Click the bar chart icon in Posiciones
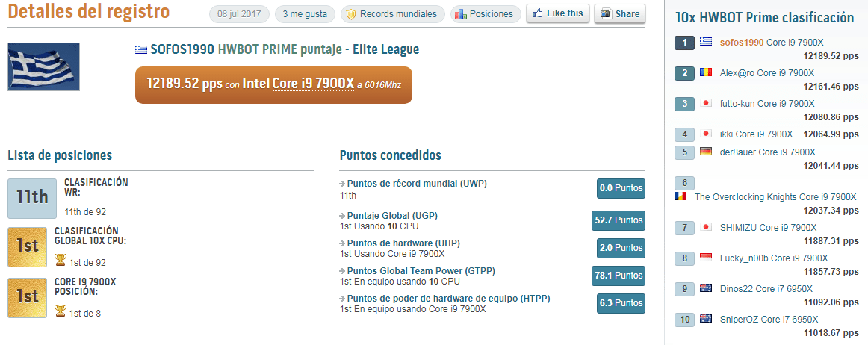 click(x=460, y=14)
